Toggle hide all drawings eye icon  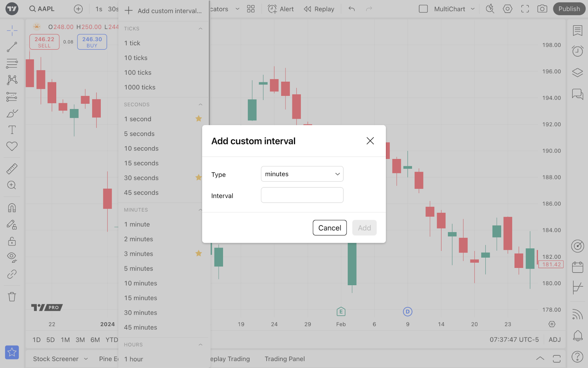click(12, 257)
